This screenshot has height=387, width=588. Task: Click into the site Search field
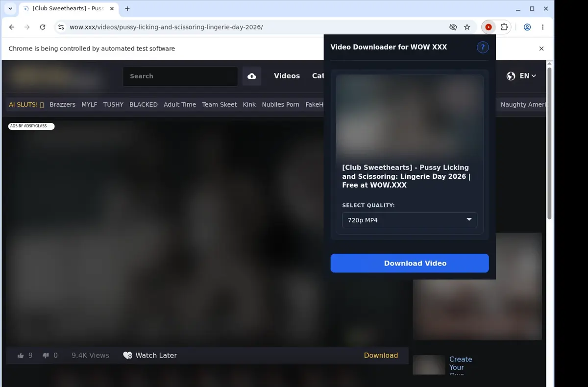pos(180,76)
